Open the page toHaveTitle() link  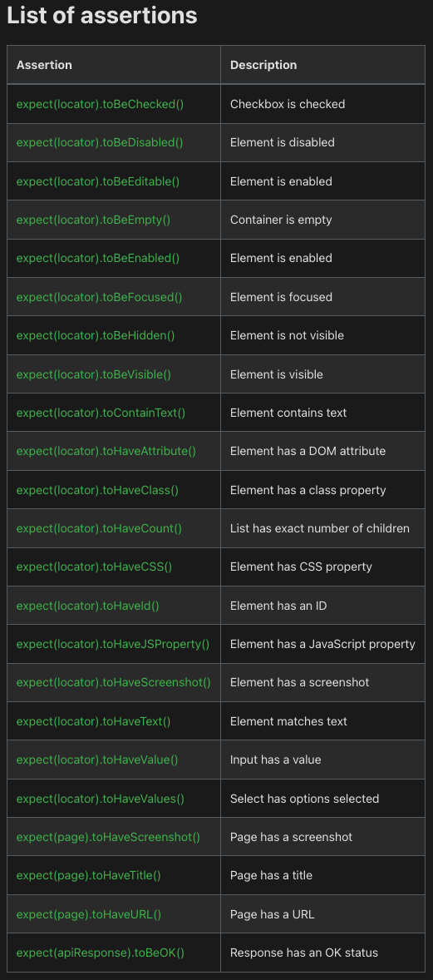(x=89, y=876)
